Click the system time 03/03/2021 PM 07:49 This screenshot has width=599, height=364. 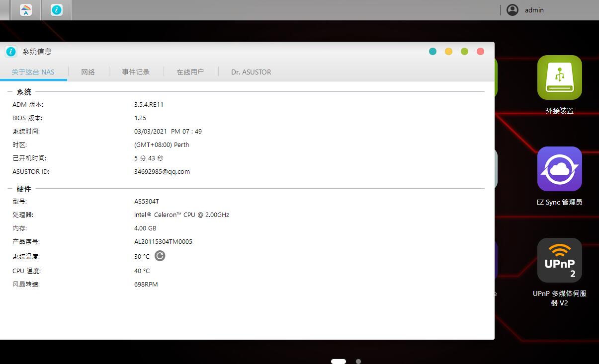pos(168,132)
